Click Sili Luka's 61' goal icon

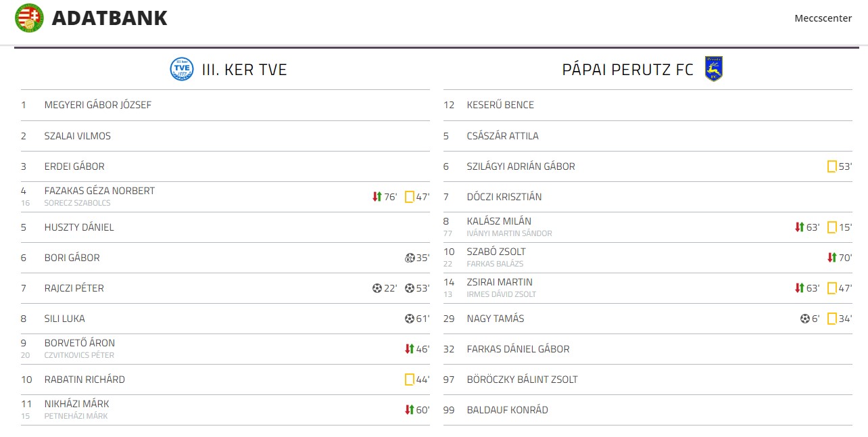point(409,319)
